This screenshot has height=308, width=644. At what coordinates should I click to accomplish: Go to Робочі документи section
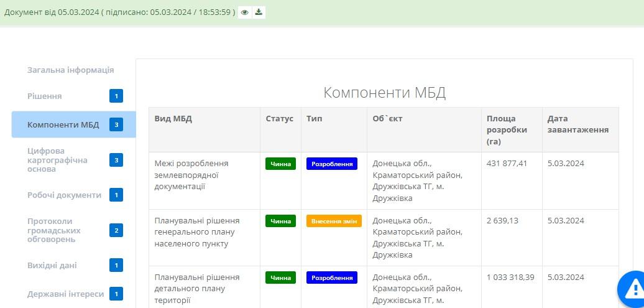[x=64, y=195]
